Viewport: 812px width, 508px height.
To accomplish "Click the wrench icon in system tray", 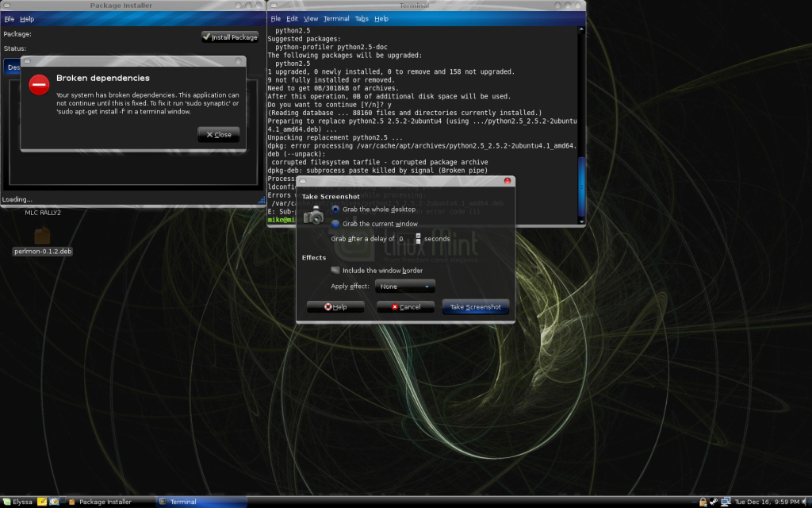I will click(x=714, y=502).
